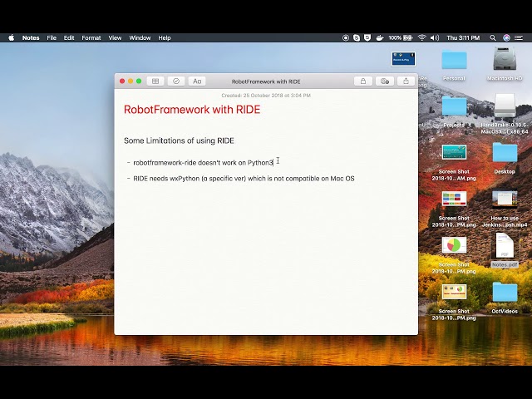
Task: Select the Projects folder on desktop
Action: point(454,106)
